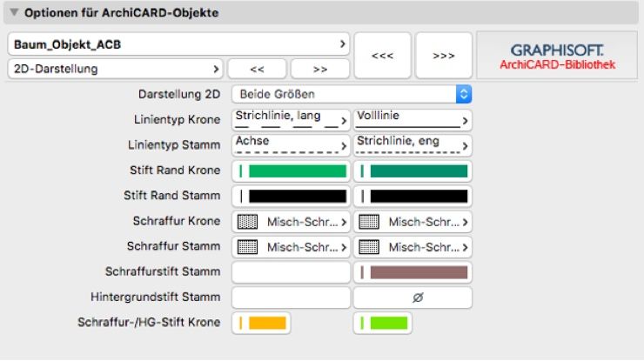Click the fill pattern icon in right Schraffur Krone
The height and width of the screenshot is (361, 644).
click(368, 222)
